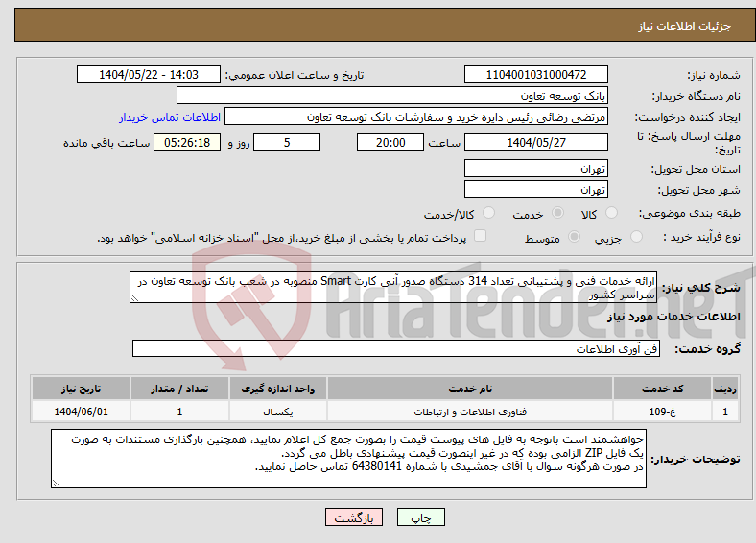Click the ردیف column header

point(725,389)
